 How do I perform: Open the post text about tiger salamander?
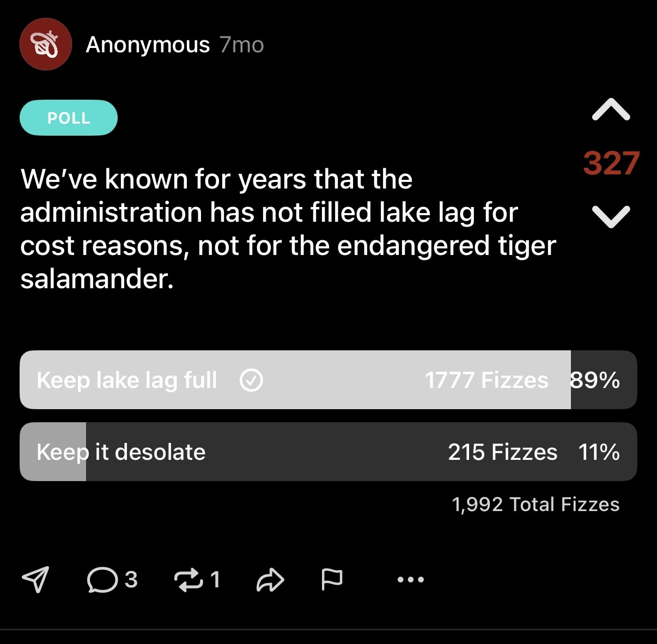(x=288, y=229)
